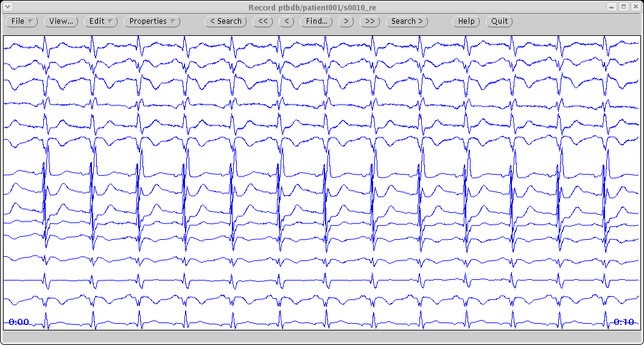Minimize the WAVE record window
This screenshot has height=345, width=644.
[x=612, y=6]
